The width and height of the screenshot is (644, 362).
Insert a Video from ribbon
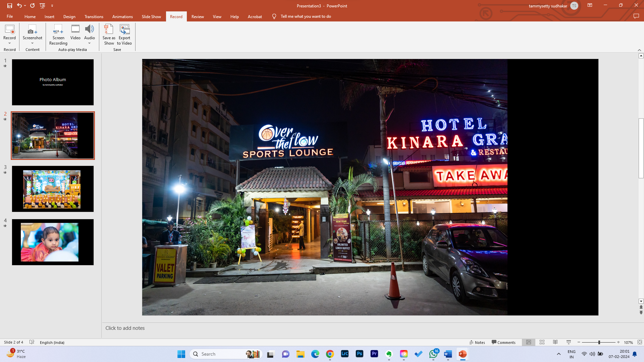click(x=75, y=32)
